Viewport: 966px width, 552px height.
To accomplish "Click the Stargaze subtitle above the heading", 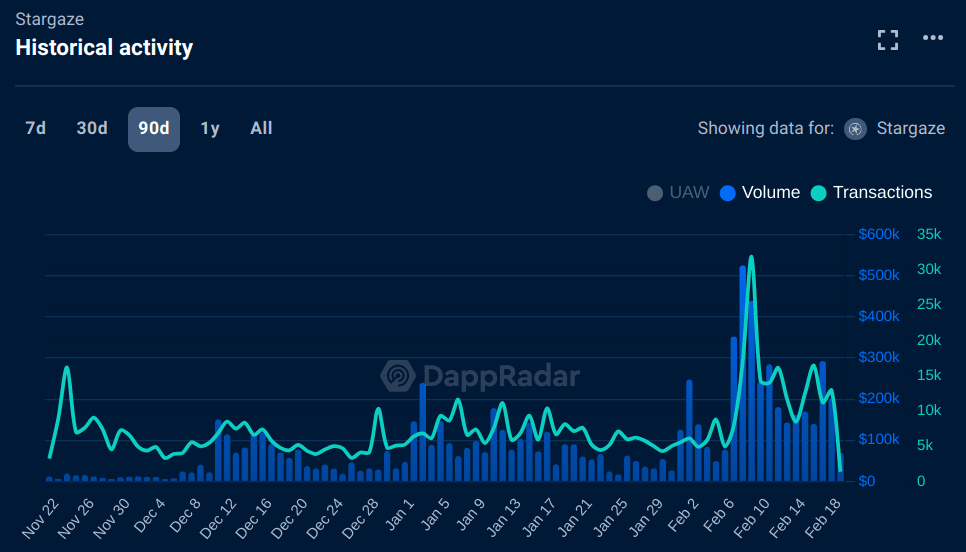I will point(49,19).
